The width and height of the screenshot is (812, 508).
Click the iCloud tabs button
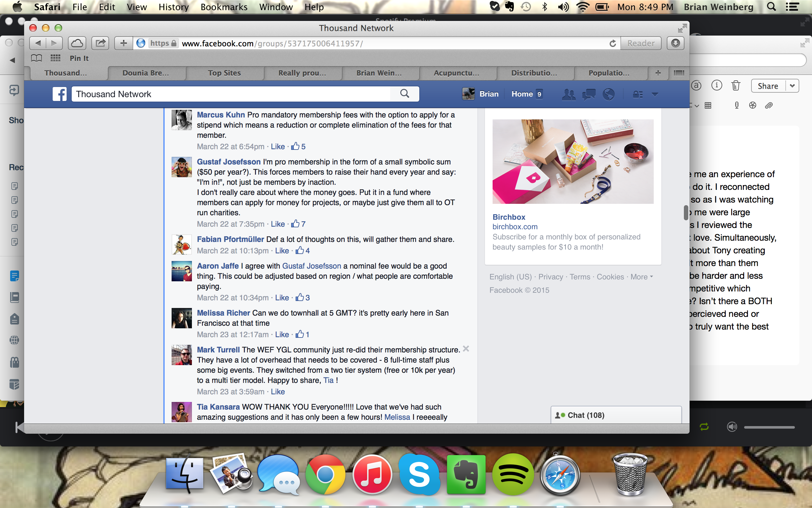click(x=77, y=43)
